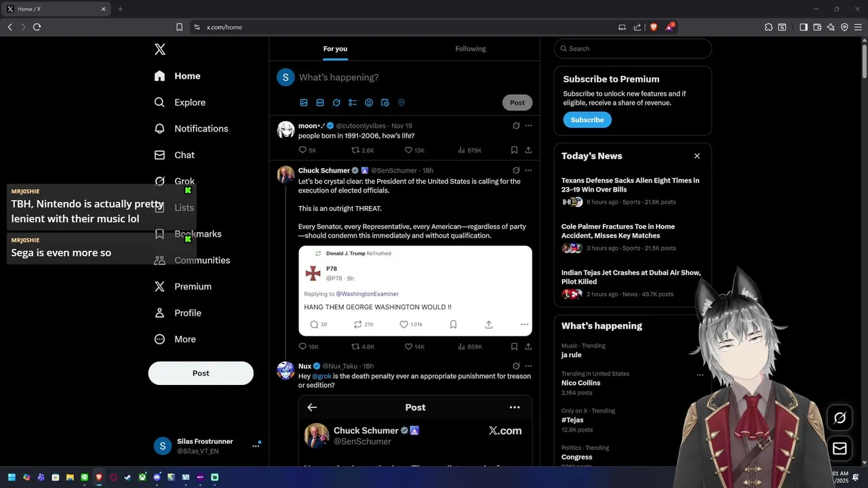Like Chuck Schumer's post (14K)
868x488 pixels.
point(414,347)
